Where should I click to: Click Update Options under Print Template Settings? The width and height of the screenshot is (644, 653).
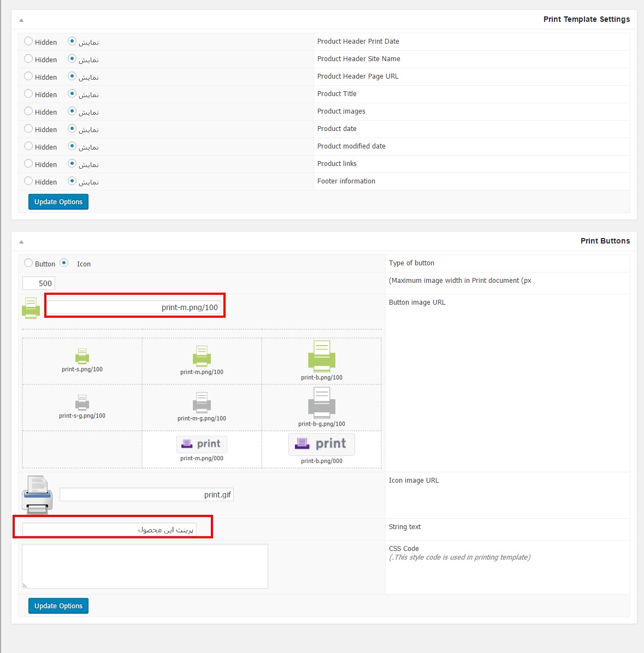point(58,201)
